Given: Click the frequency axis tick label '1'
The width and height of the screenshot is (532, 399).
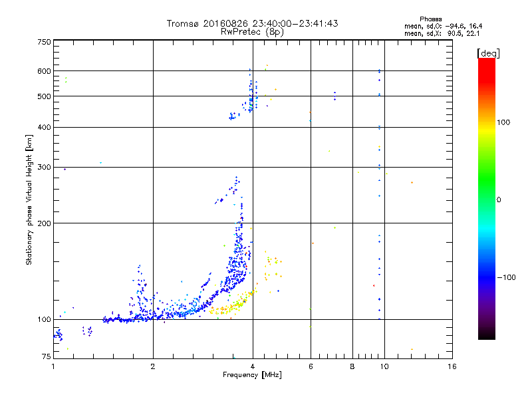Looking at the screenshot, I should (x=53, y=366).
